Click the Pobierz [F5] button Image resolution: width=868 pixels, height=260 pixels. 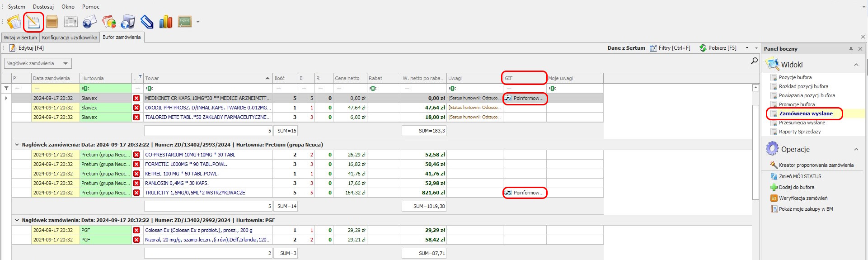tap(718, 48)
